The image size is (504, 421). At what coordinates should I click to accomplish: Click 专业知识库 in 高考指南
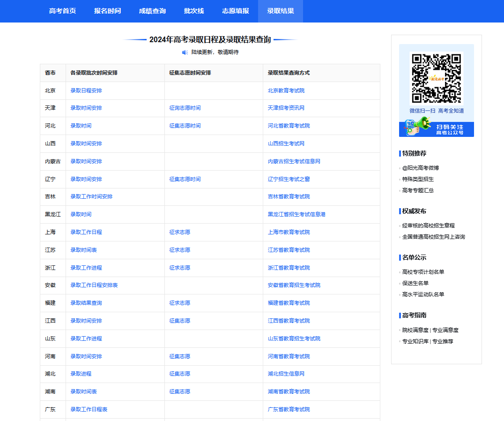tap(415, 341)
